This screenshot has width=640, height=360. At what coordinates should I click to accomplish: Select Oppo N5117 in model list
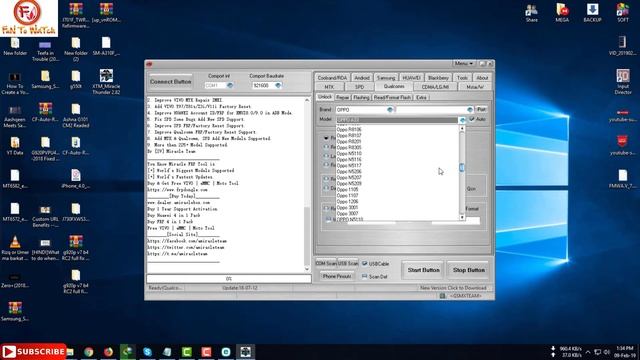coord(349,166)
